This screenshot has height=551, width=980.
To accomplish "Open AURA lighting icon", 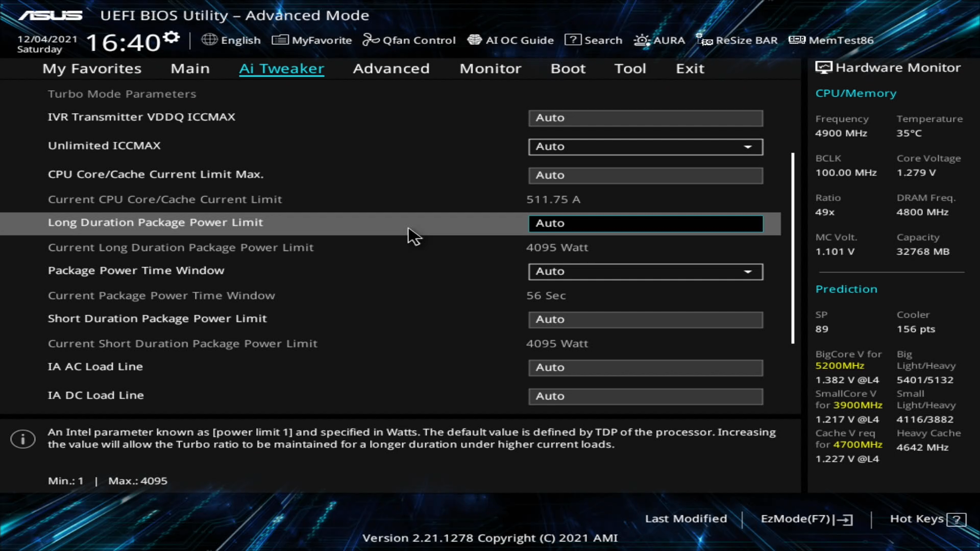I will (x=642, y=40).
